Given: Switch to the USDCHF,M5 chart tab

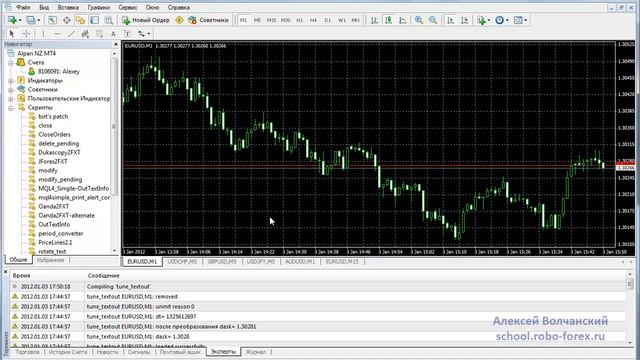Looking at the screenshot, I should click(182, 262).
